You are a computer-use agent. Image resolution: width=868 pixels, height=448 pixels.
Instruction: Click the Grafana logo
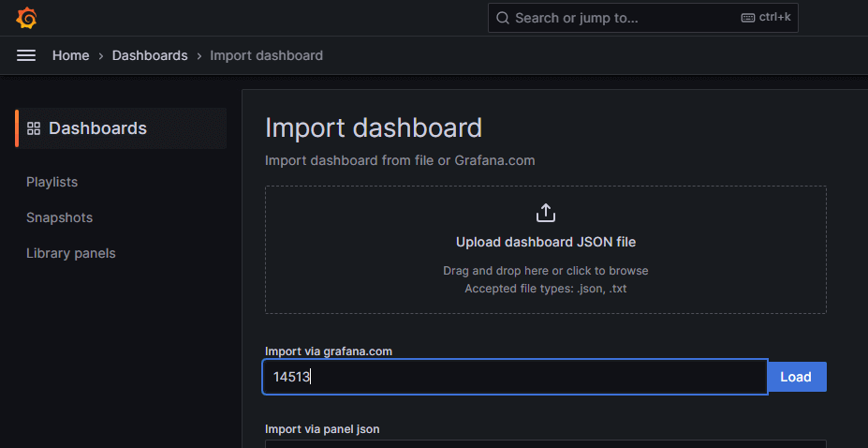pos(26,18)
